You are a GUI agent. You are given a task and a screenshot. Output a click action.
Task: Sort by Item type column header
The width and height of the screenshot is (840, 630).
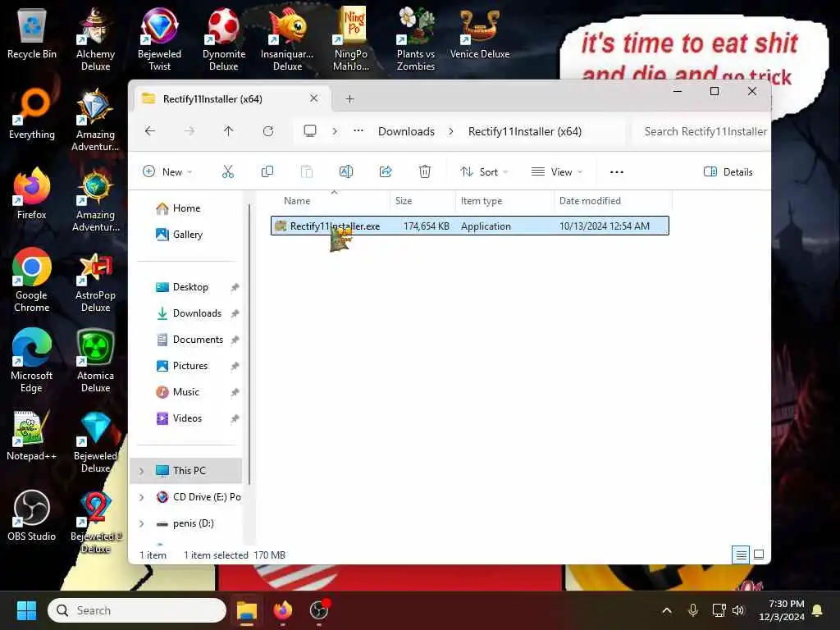[x=504, y=201]
